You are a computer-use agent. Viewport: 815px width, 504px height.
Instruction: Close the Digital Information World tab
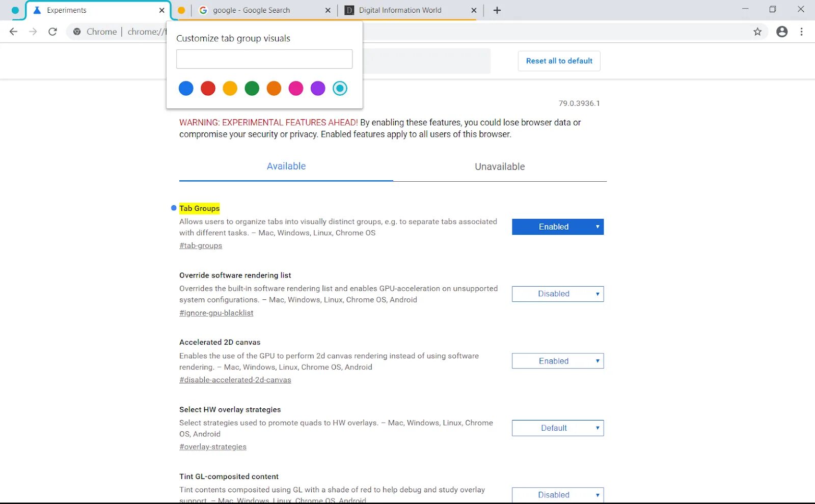tap(474, 10)
